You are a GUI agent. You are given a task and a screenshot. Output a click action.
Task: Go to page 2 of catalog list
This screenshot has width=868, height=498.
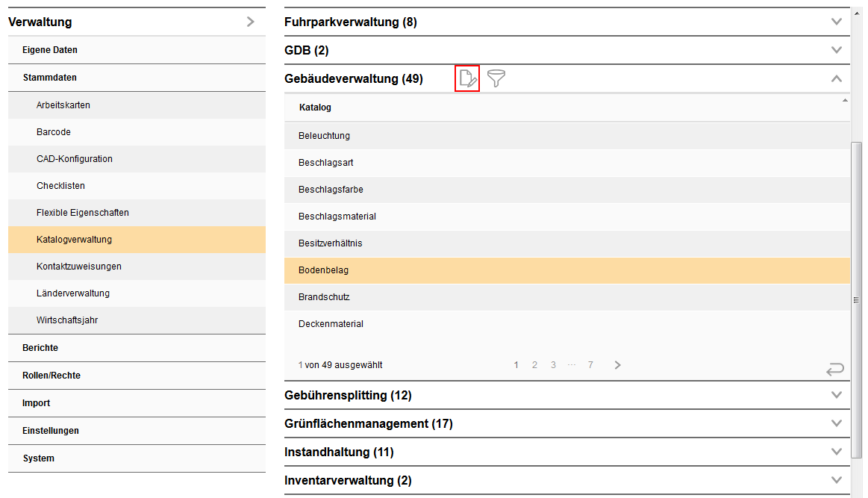pos(534,365)
